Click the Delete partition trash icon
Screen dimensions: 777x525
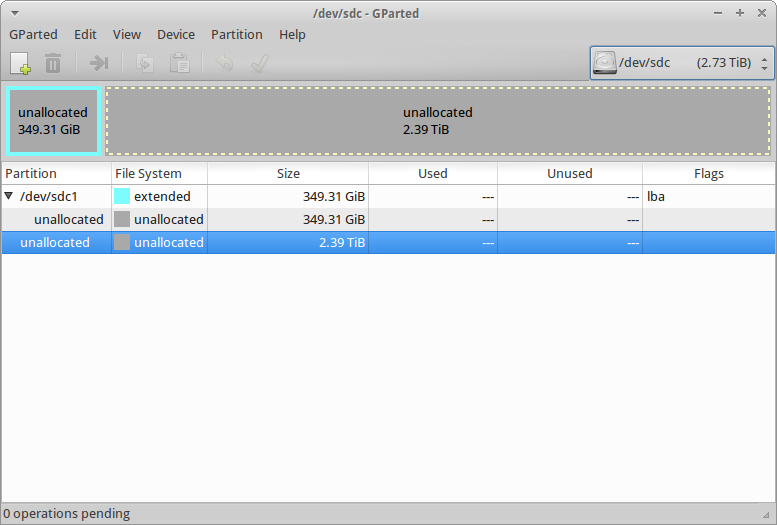pyautogui.click(x=53, y=63)
